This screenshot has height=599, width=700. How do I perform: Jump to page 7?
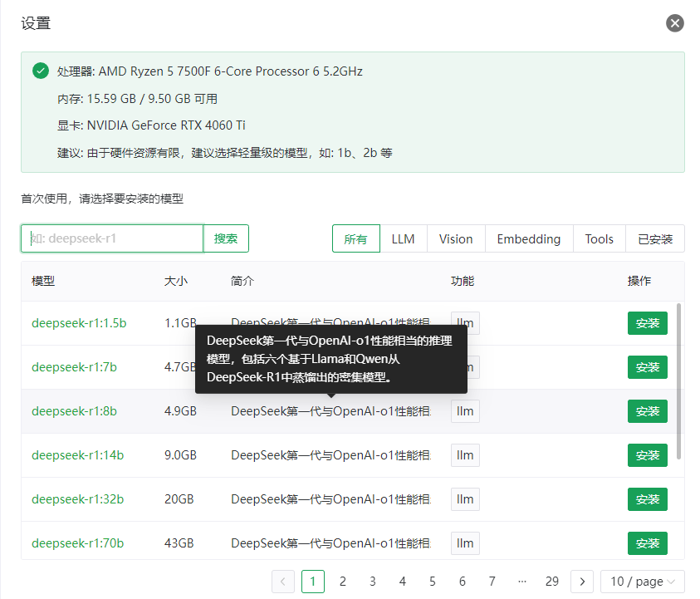[x=492, y=582]
